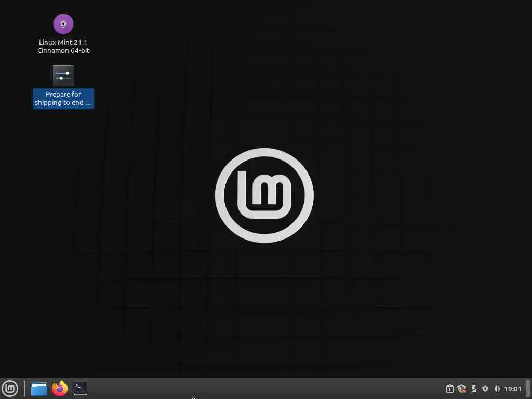
Task: Launch the Files manager from the panel
Action: coord(39,389)
